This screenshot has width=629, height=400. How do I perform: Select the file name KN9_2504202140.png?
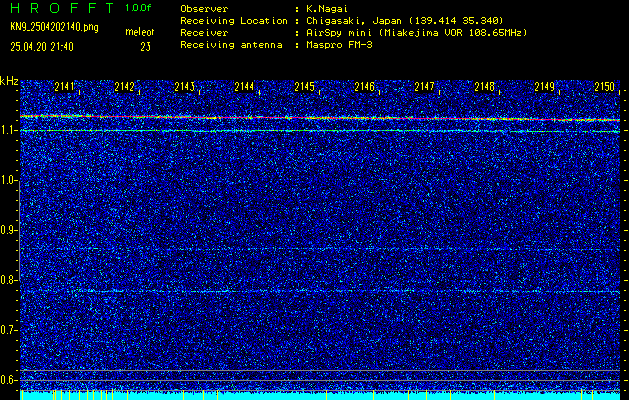click(55, 27)
